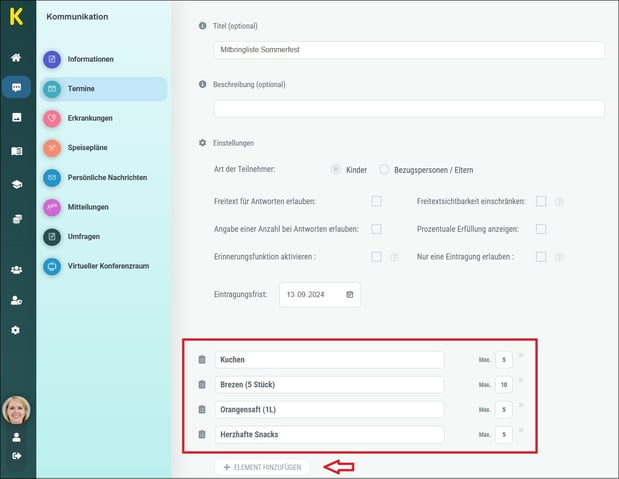The image size is (619, 479).
Task: Remove the Kuchen row with its X
Action: click(521, 355)
